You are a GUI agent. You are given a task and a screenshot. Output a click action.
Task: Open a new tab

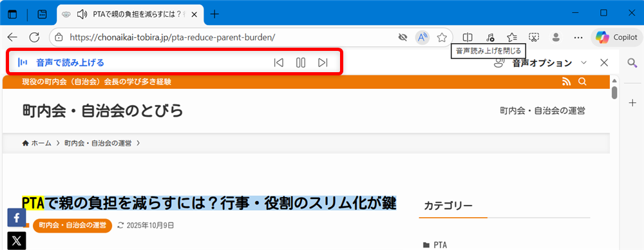tap(214, 14)
